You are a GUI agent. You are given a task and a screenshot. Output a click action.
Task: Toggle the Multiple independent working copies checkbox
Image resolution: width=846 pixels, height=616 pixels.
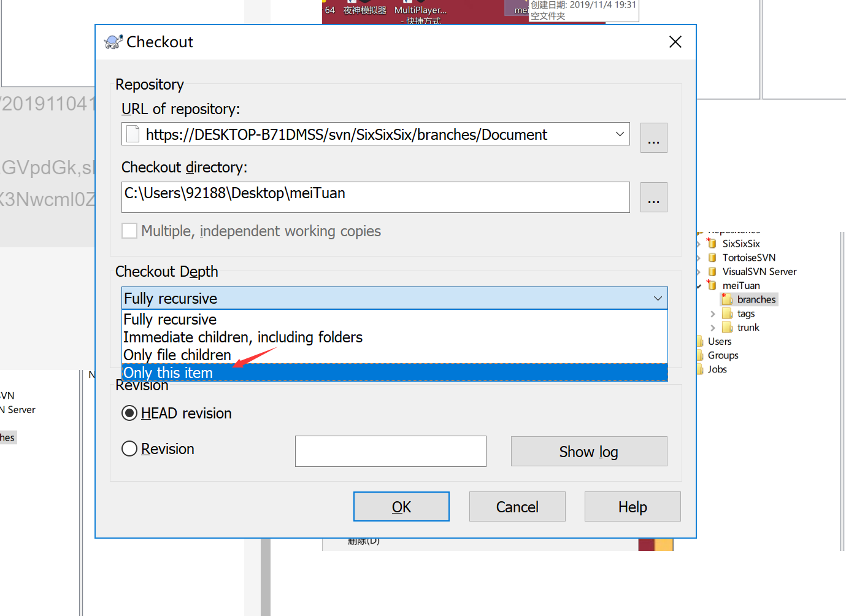click(x=129, y=231)
